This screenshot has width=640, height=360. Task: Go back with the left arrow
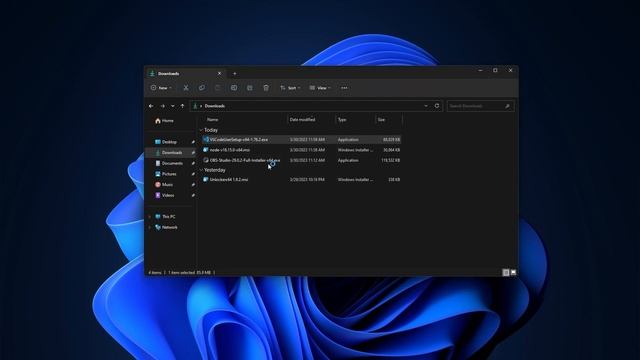point(151,106)
